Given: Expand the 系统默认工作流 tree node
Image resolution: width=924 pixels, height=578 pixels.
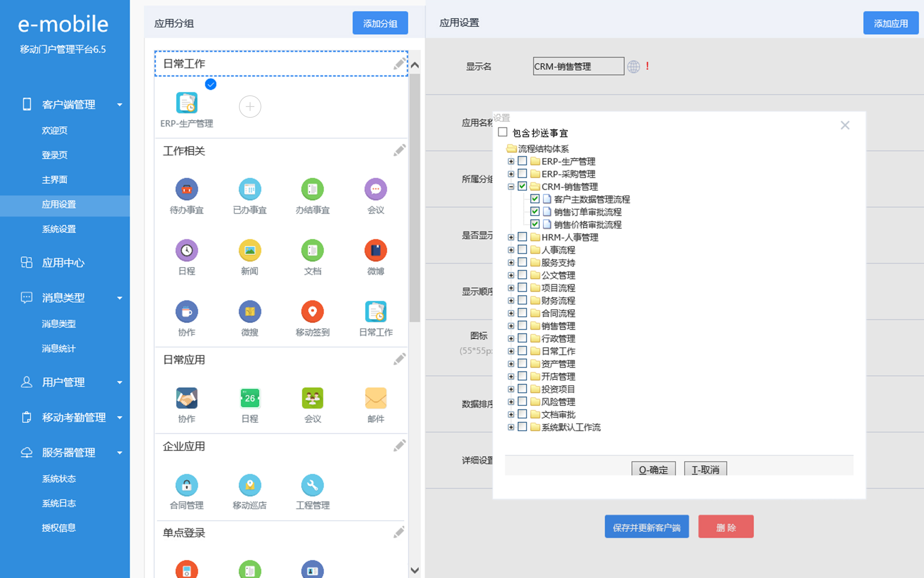Looking at the screenshot, I should [511, 427].
